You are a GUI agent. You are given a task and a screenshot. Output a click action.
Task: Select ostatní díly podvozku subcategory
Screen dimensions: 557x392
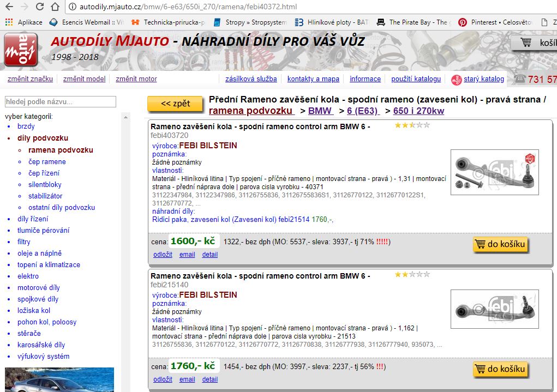pyautogui.click(x=62, y=207)
